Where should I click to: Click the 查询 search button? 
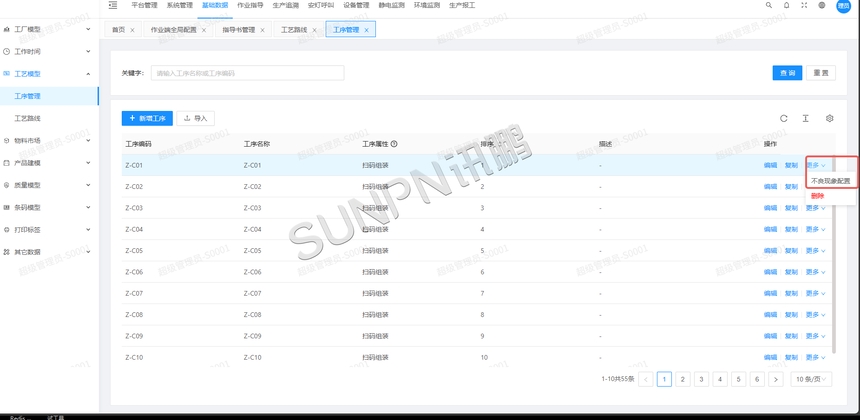click(788, 73)
